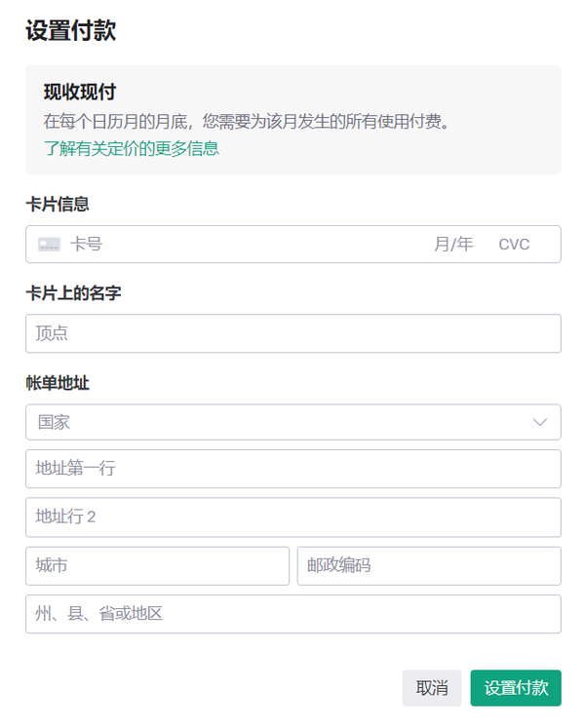
Task: Click the 州、县、省或地区 field
Action: coord(292,614)
